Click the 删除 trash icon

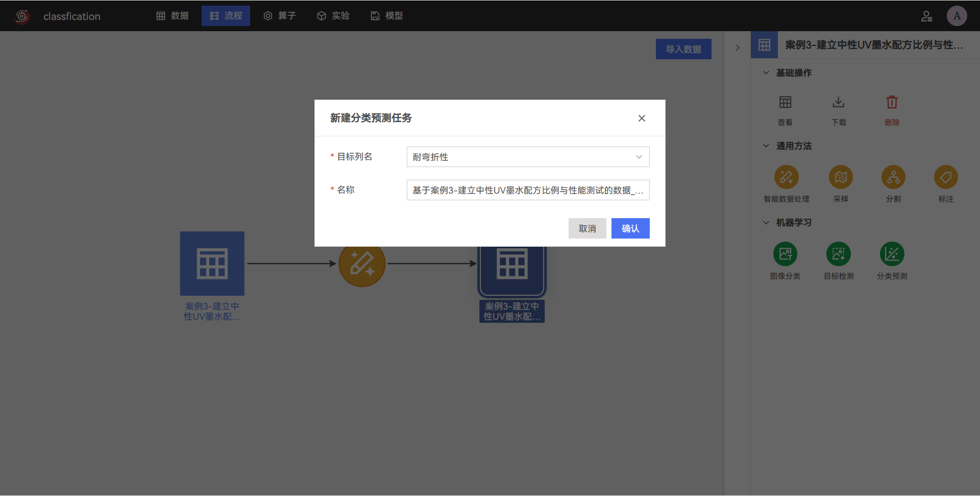pyautogui.click(x=892, y=102)
